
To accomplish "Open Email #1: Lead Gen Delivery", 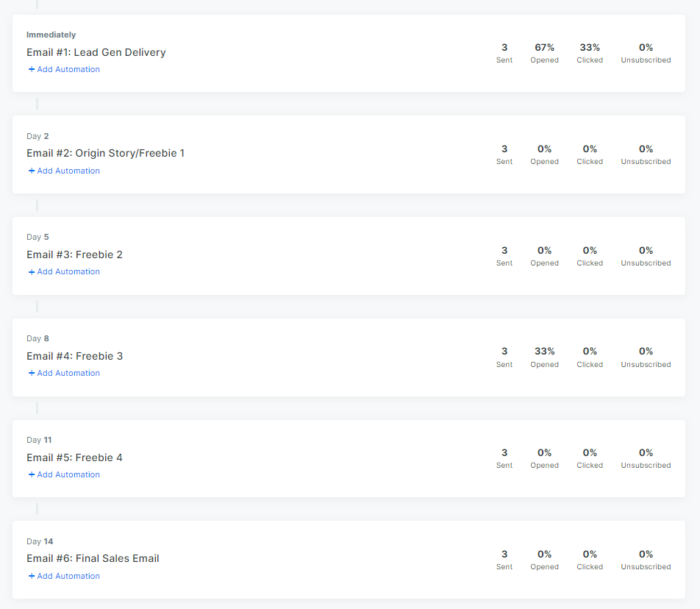I will click(x=96, y=52).
